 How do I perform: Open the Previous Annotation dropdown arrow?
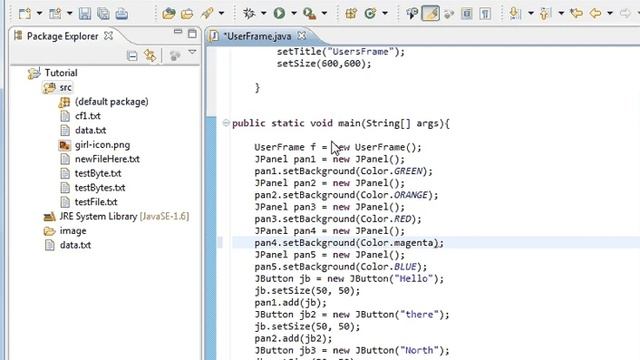pos(561,13)
